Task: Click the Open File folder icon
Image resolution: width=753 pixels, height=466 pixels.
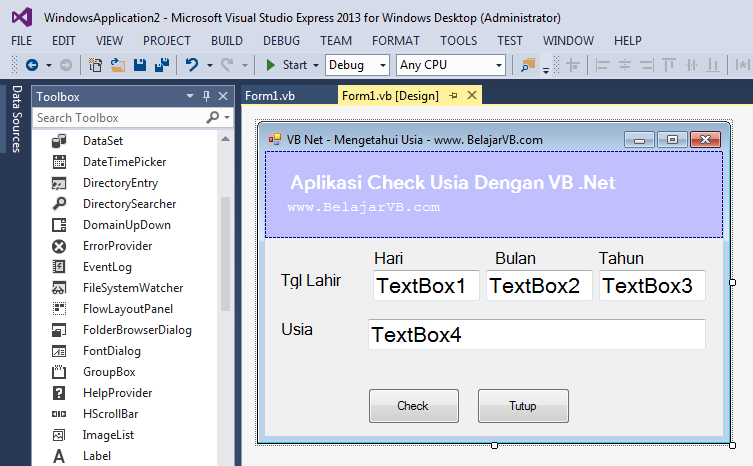Action: [118, 65]
